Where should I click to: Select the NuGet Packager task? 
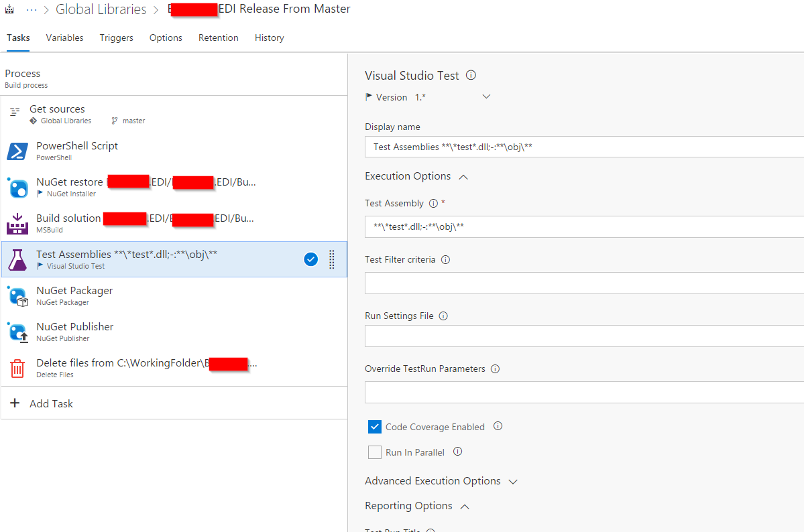(x=174, y=295)
